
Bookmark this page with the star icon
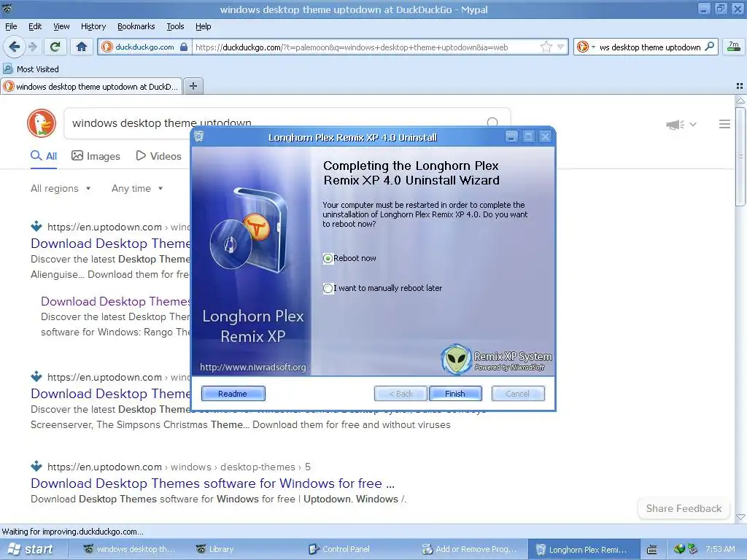(546, 47)
